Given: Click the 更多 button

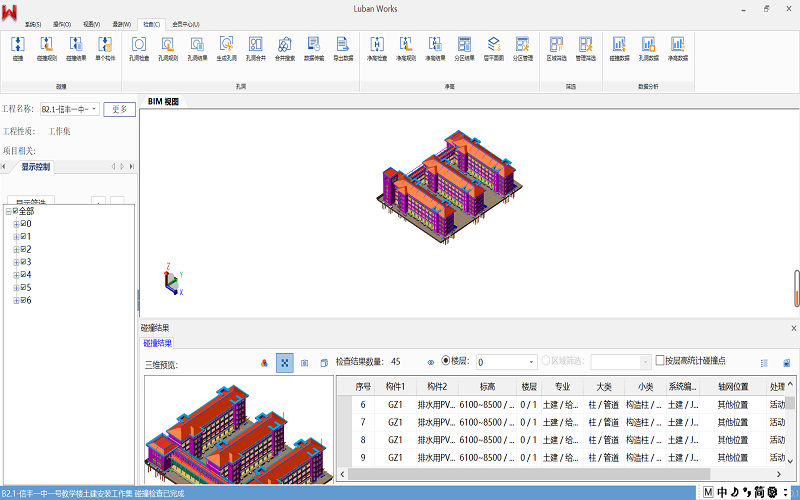Looking at the screenshot, I should pos(119,109).
